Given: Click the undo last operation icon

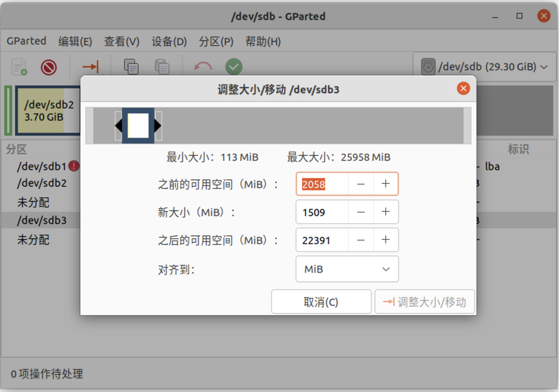Looking at the screenshot, I should (203, 67).
